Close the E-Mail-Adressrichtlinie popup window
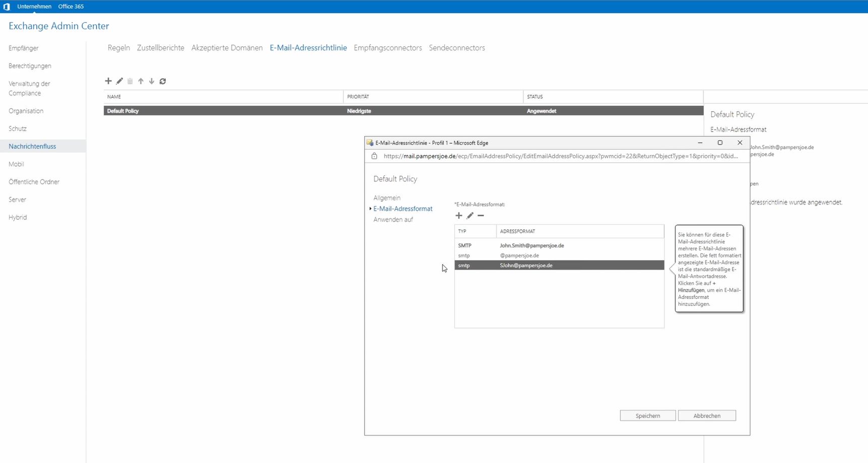The height and width of the screenshot is (463, 868). 740,143
